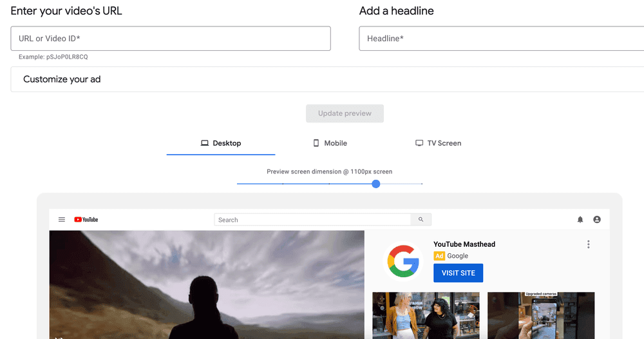Click the Example: pSJoP0LR8CQ hint text
Screen dimensions: 644x339
coord(53,57)
